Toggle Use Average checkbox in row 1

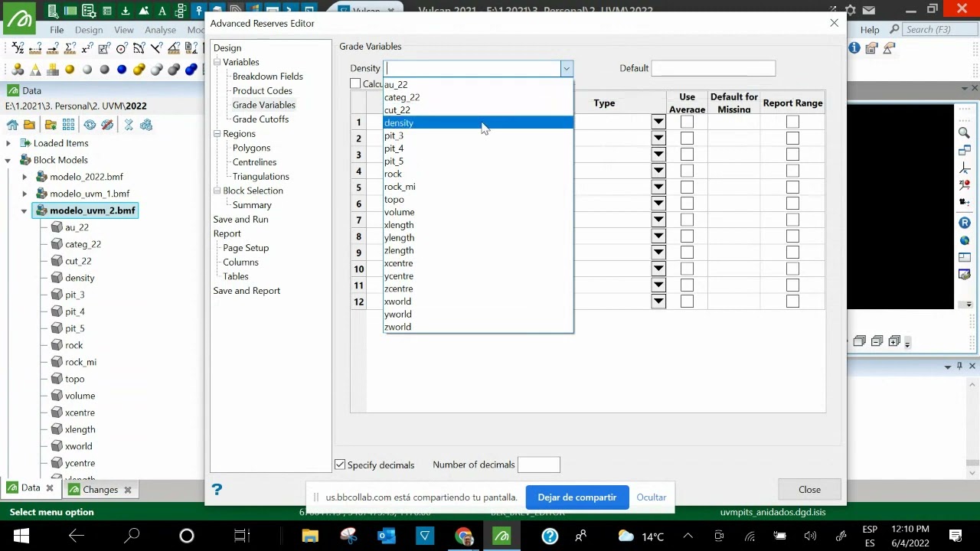click(687, 122)
